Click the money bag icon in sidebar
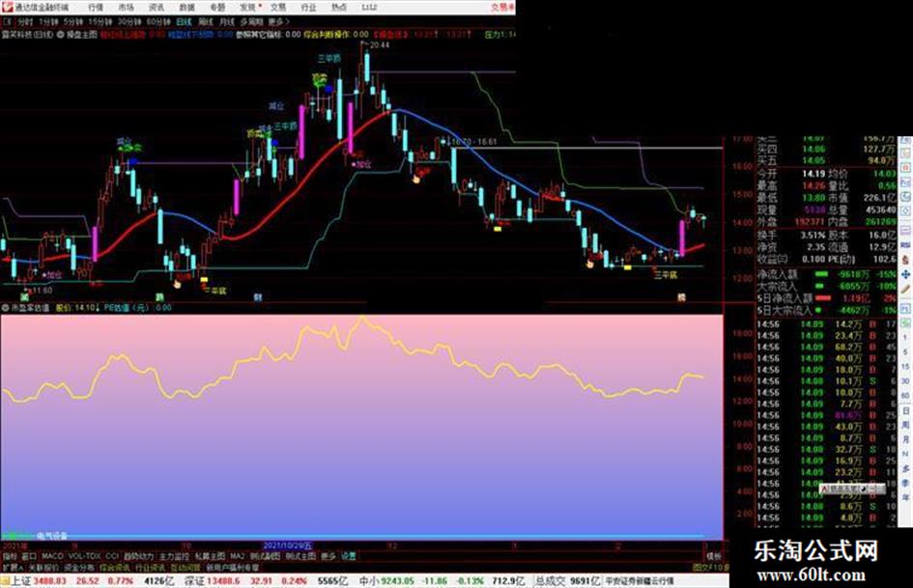 (906, 259)
